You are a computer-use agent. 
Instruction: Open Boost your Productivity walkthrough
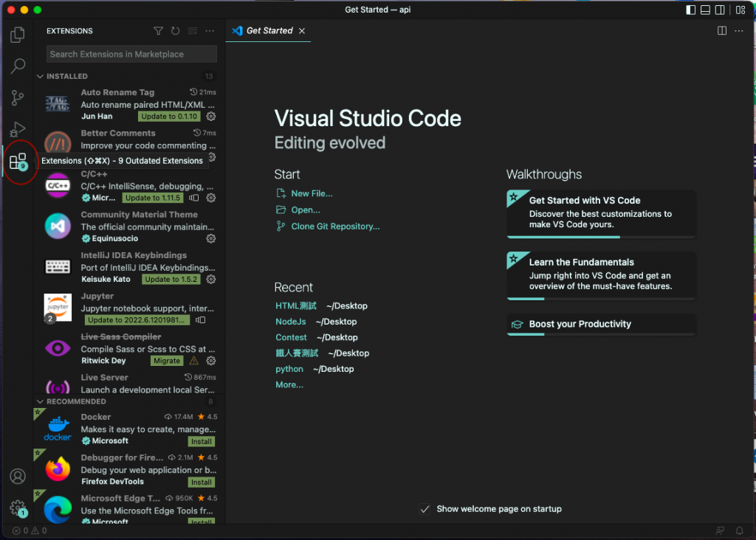point(601,324)
